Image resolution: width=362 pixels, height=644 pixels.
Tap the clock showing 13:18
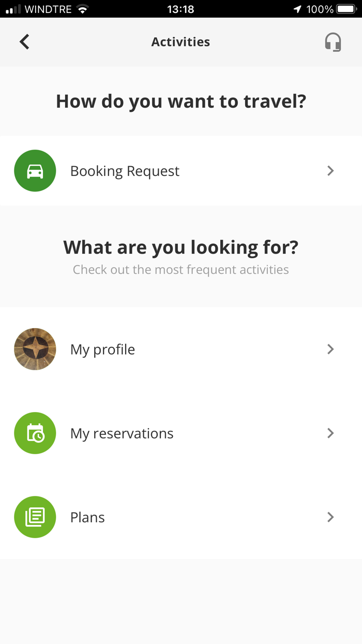pos(180,9)
